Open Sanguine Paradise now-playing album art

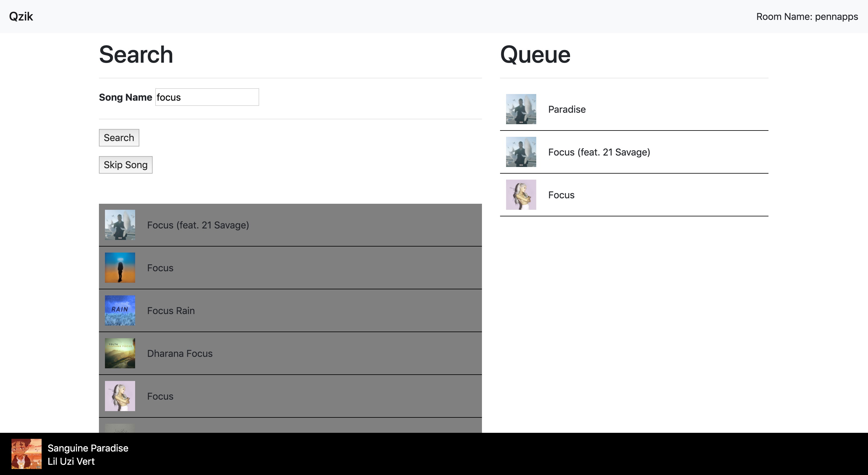(x=27, y=454)
